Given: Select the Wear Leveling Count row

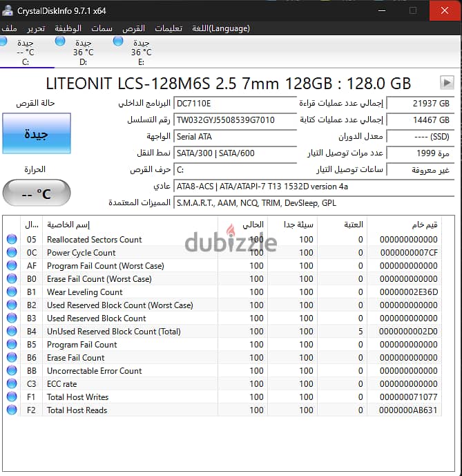Looking at the screenshot, I should pos(222,292).
